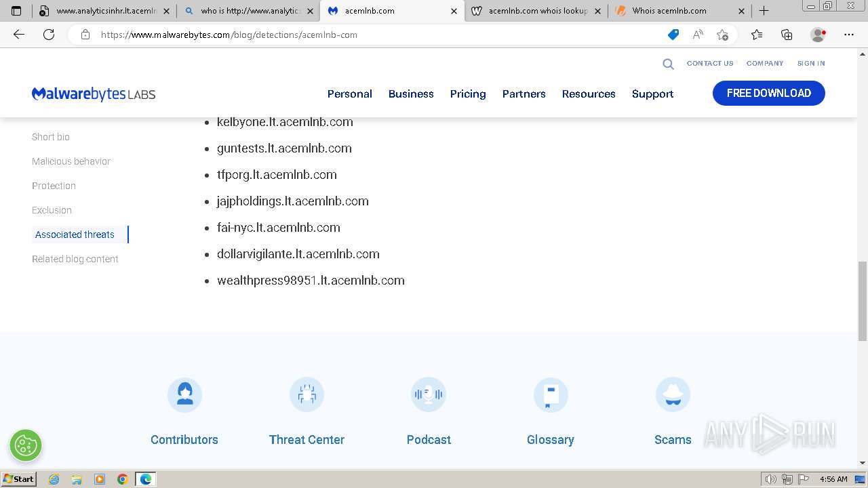Open Favorites list icon
Image resolution: width=868 pixels, height=488 pixels.
(x=757, y=35)
